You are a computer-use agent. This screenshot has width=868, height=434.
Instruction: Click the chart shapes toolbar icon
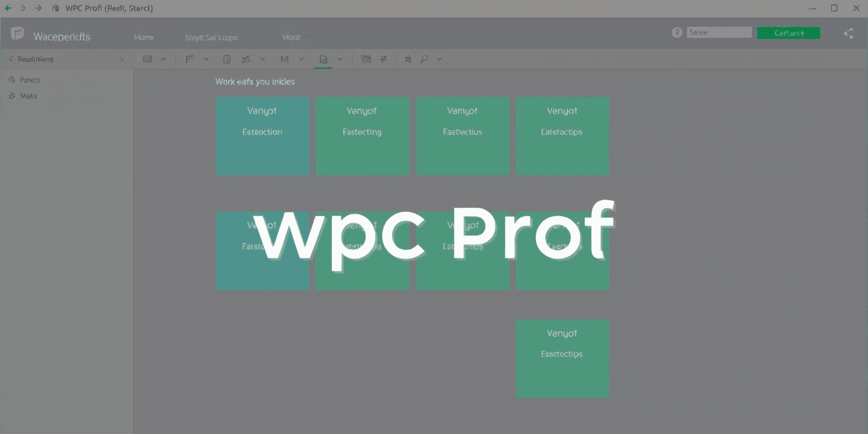click(x=246, y=59)
